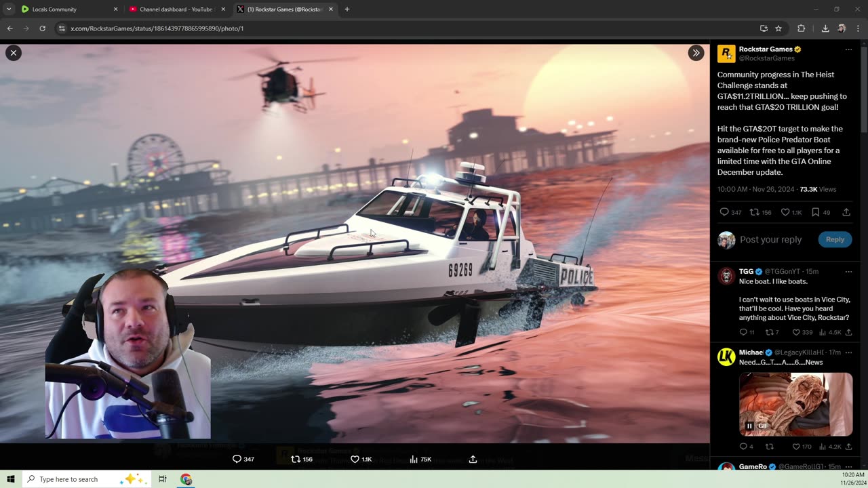Open Michael's LK profile avatar
Image resolution: width=868 pixels, height=488 pixels.
[726, 357]
